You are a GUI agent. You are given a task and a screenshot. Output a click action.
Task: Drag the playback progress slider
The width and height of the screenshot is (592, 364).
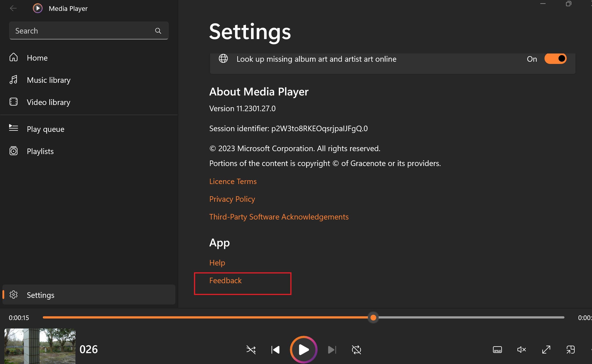click(373, 317)
